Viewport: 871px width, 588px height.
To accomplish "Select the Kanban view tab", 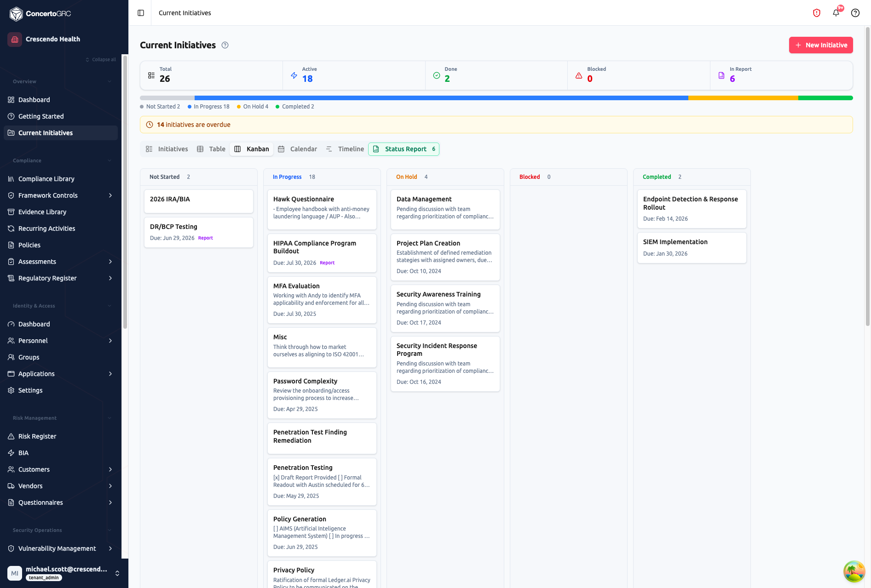I will 252,149.
